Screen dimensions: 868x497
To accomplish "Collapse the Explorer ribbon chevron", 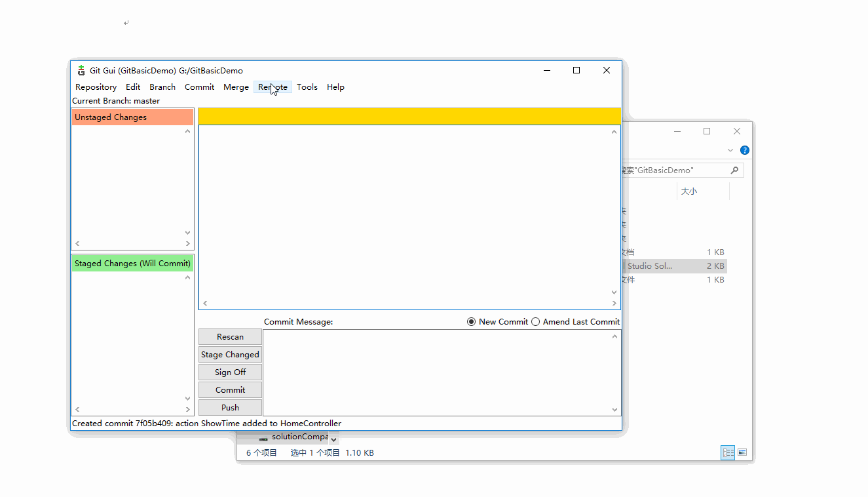I will click(730, 149).
